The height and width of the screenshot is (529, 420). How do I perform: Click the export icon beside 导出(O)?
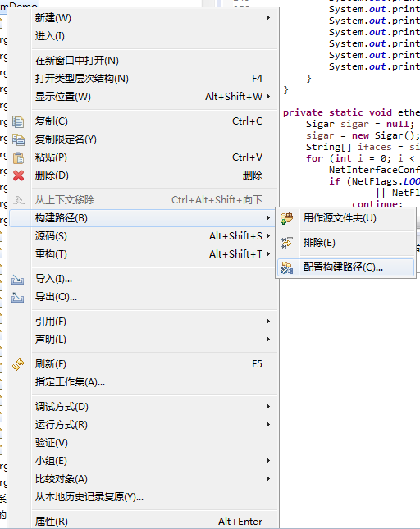[x=18, y=297]
